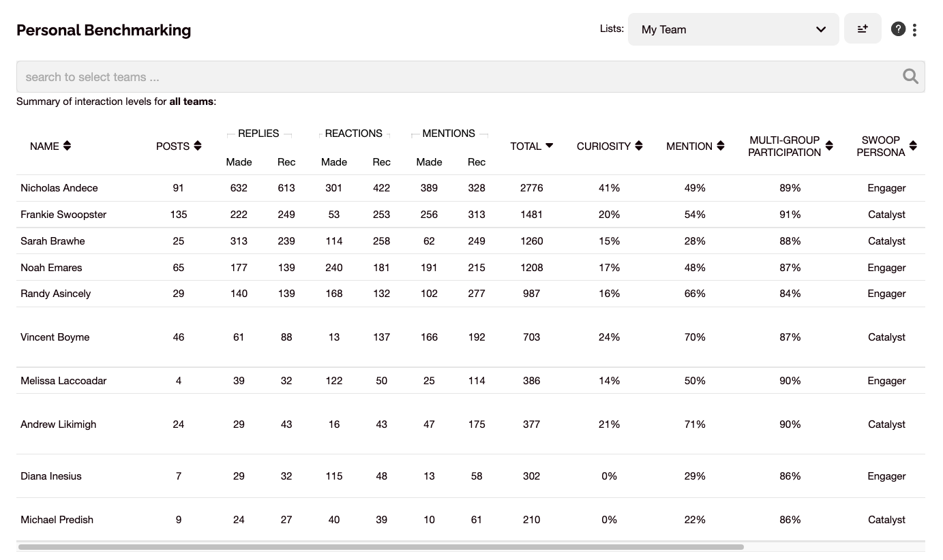
Task: Click the all teams summary text
Action: click(x=191, y=102)
